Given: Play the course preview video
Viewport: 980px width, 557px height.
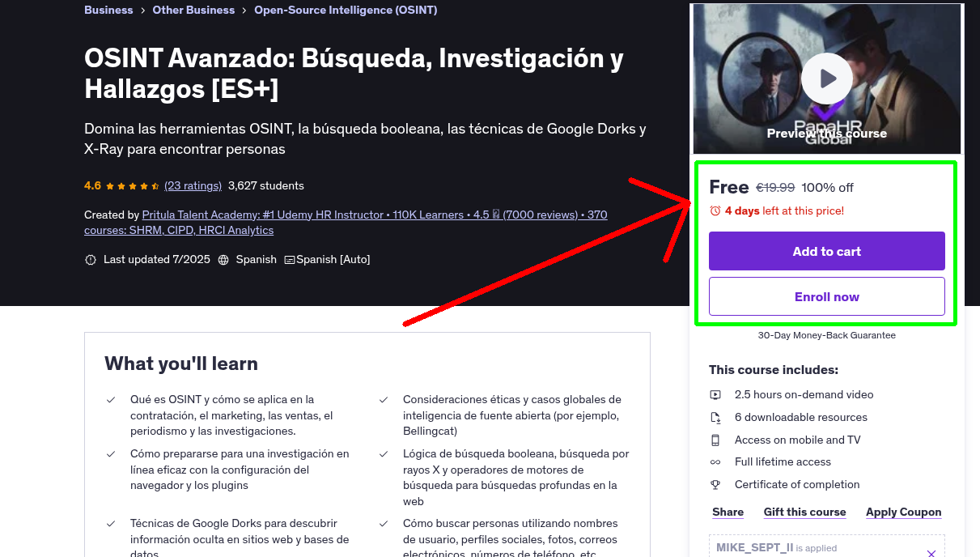Looking at the screenshot, I should coord(826,79).
